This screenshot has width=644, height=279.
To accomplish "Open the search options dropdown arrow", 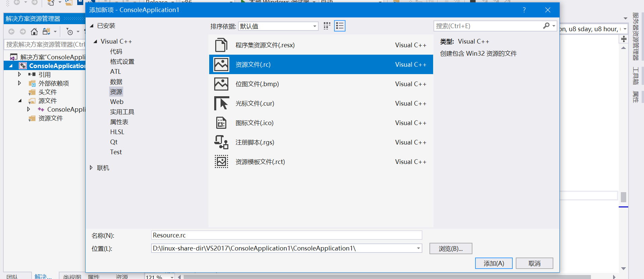I will [x=554, y=26].
